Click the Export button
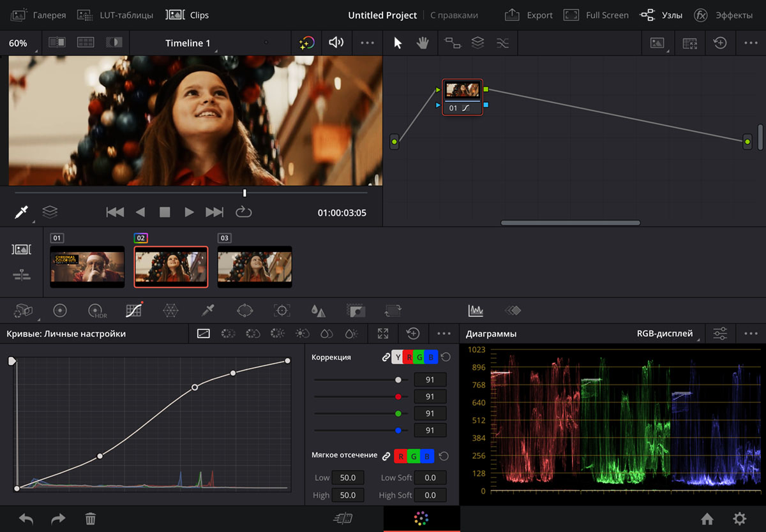The width and height of the screenshot is (766, 532). (529, 15)
